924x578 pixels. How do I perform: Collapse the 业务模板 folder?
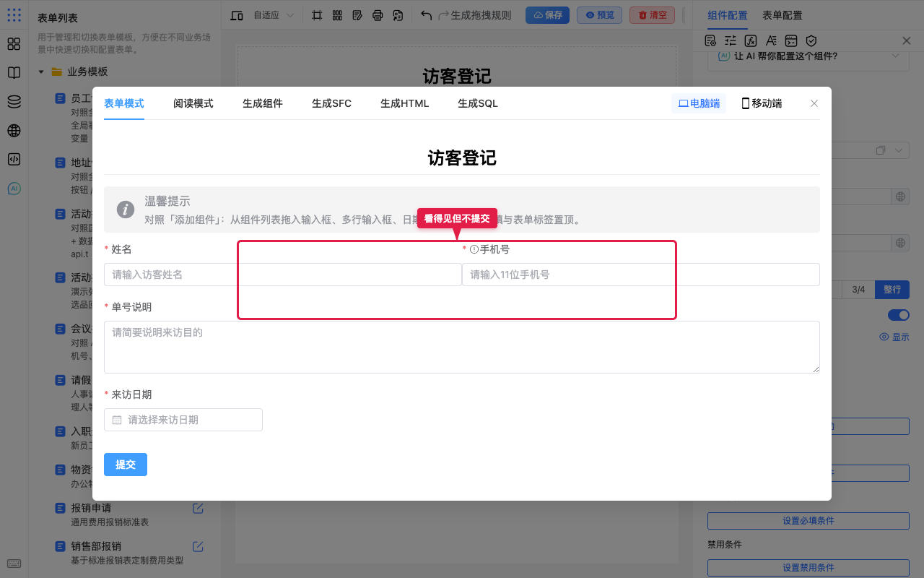coord(41,72)
